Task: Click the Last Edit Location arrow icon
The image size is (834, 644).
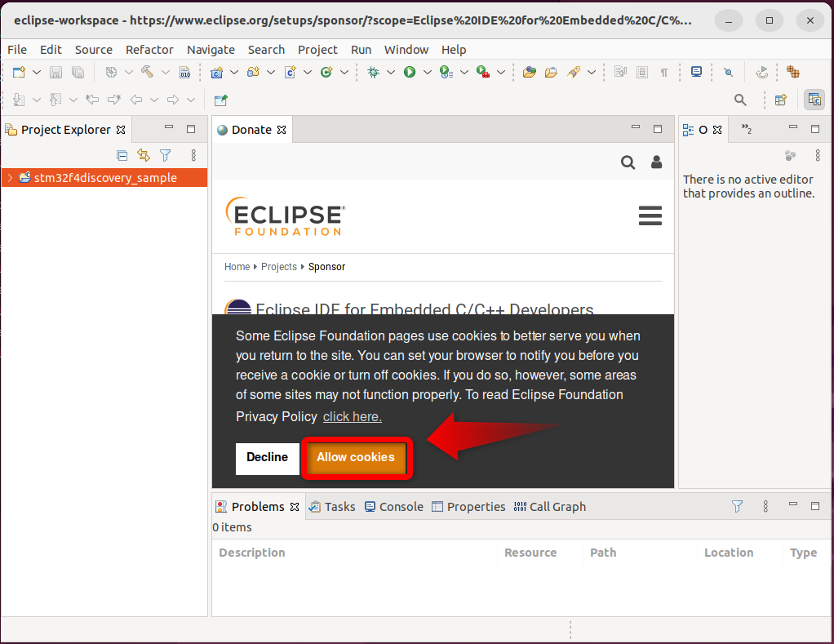Action: [92, 100]
